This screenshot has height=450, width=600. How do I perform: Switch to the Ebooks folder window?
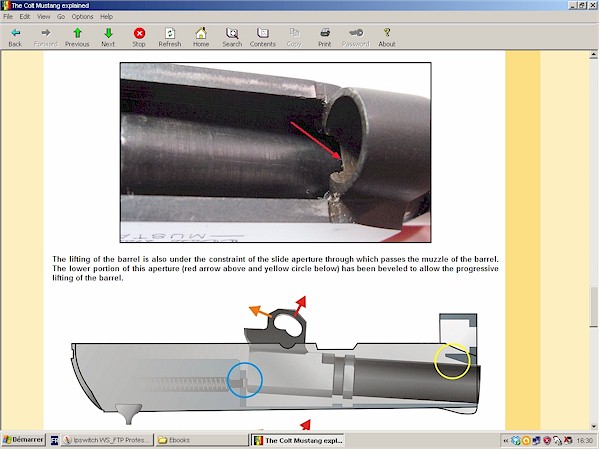pos(202,440)
